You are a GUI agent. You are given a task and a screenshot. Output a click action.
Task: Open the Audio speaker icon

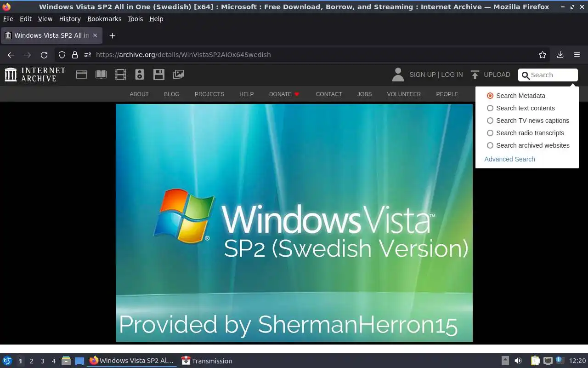click(140, 75)
